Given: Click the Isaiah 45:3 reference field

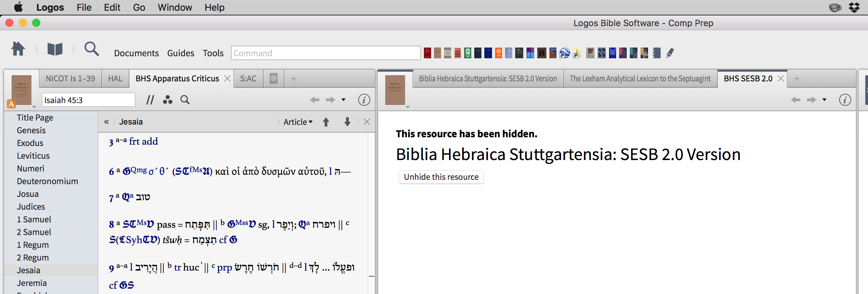Looking at the screenshot, I should (x=88, y=100).
